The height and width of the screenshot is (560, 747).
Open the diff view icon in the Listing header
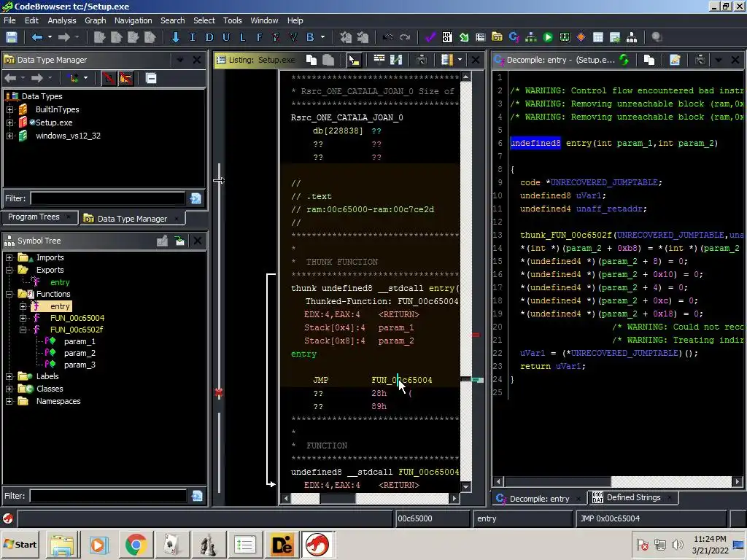click(396, 60)
